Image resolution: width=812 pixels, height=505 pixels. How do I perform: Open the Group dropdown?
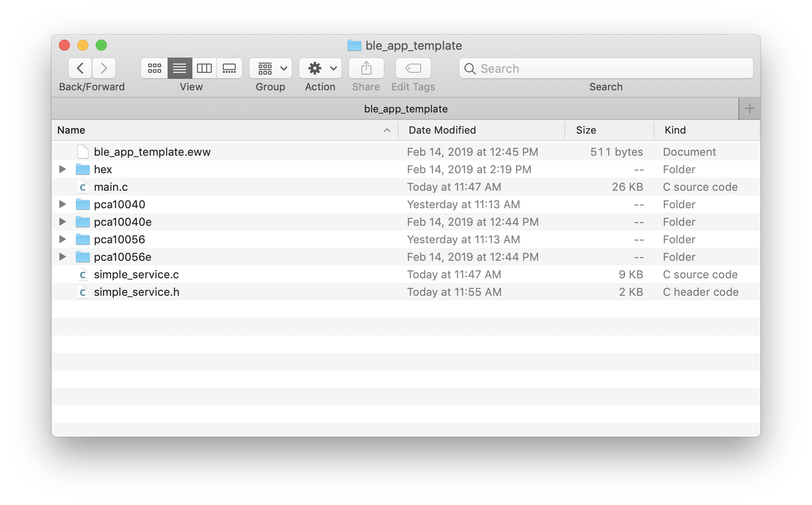(x=270, y=69)
